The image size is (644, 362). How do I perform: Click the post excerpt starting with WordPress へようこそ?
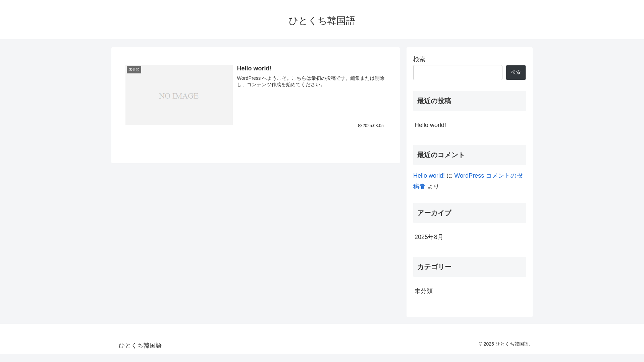[x=311, y=81]
